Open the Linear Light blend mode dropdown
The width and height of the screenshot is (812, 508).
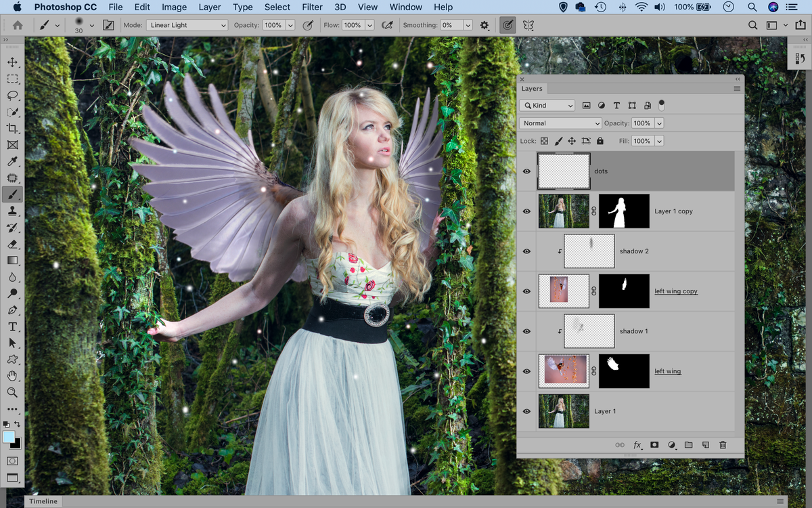[x=186, y=24]
